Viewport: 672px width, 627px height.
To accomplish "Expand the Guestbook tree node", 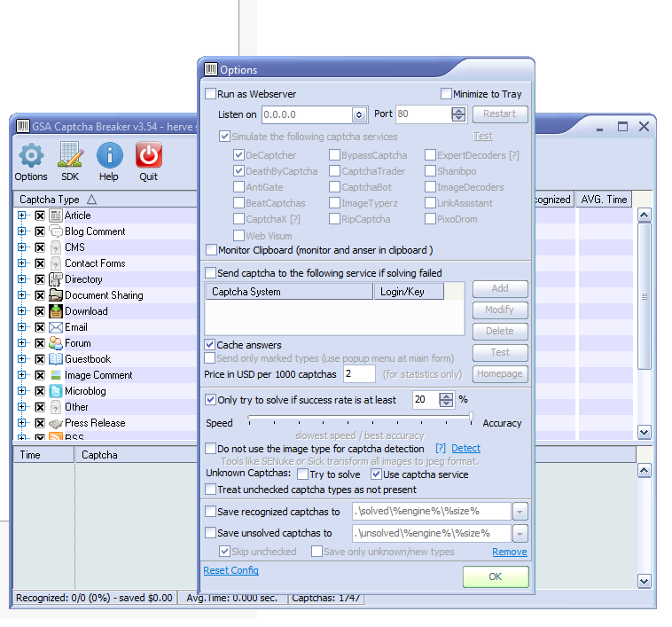I will (x=21, y=359).
